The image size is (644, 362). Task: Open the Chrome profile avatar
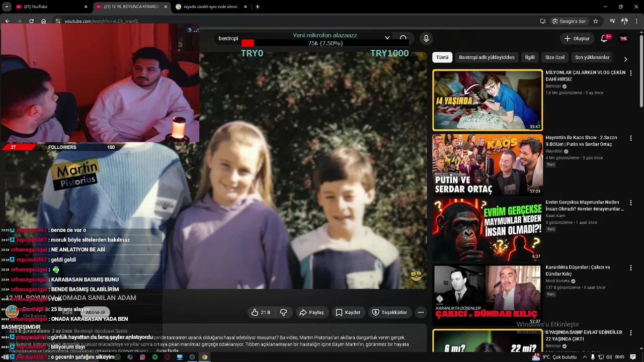[x=624, y=21]
